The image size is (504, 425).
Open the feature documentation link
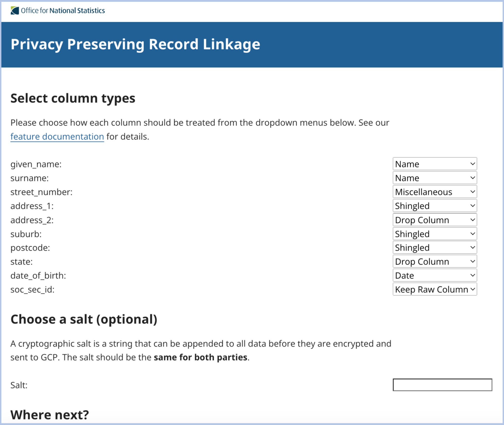click(x=57, y=136)
